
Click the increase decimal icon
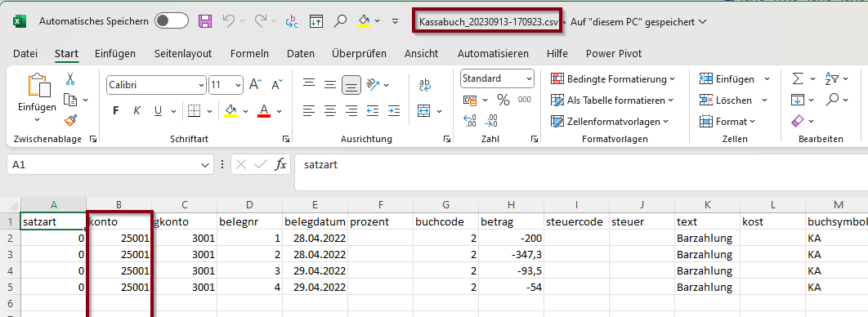[x=470, y=121]
